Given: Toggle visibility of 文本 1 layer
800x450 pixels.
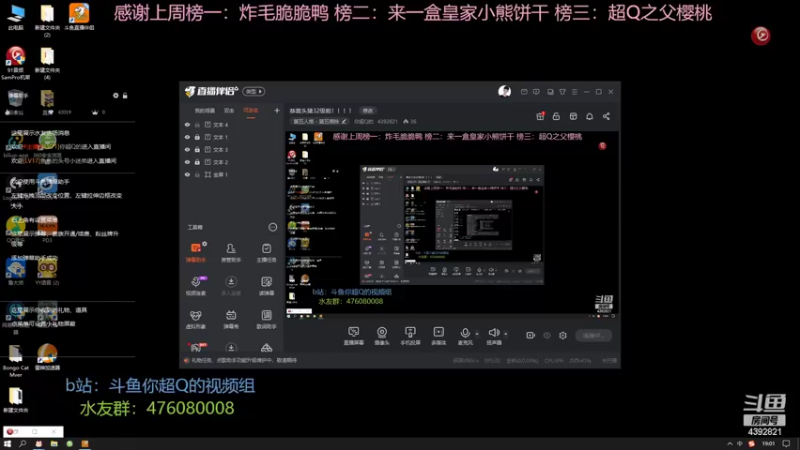Looking at the screenshot, I should [x=187, y=137].
